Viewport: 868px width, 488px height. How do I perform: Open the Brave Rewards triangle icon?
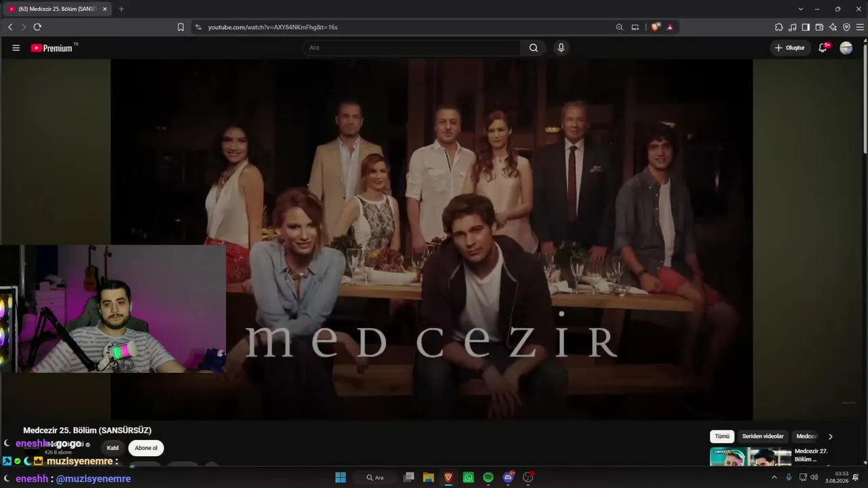click(x=670, y=27)
